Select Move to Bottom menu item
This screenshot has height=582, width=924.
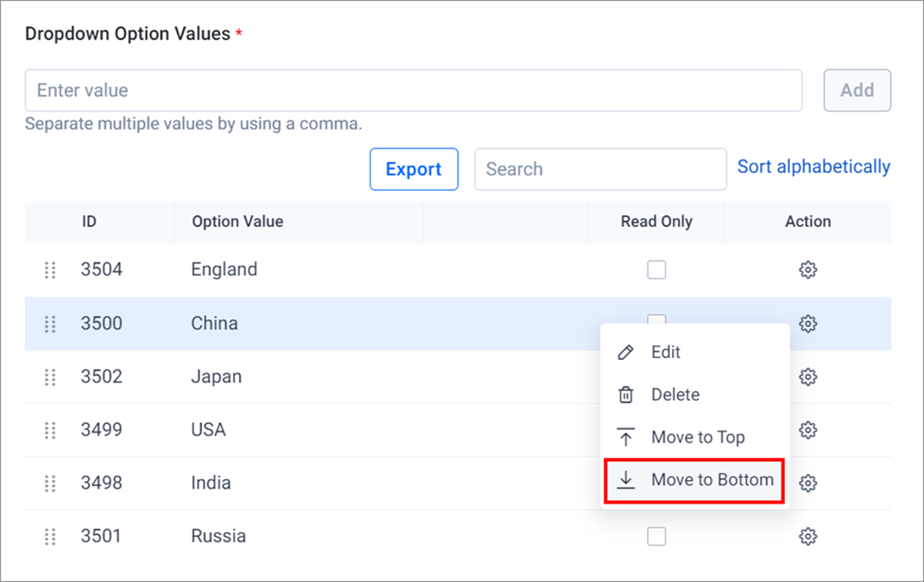(x=694, y=480)
